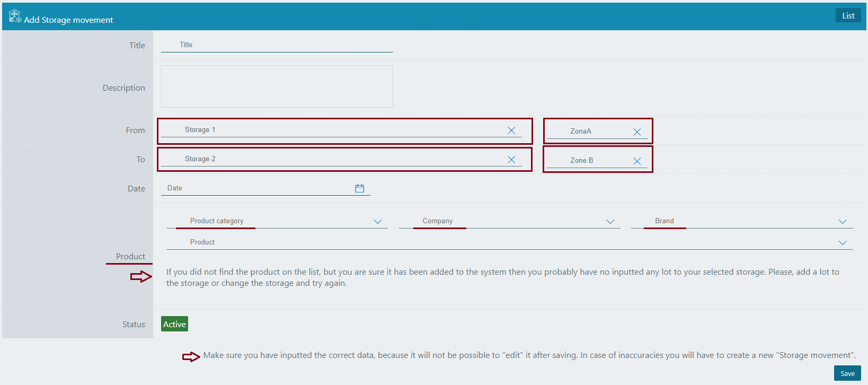Save the storage movement
This screenshot has width=868, height=385.
(x=847, y=373)
